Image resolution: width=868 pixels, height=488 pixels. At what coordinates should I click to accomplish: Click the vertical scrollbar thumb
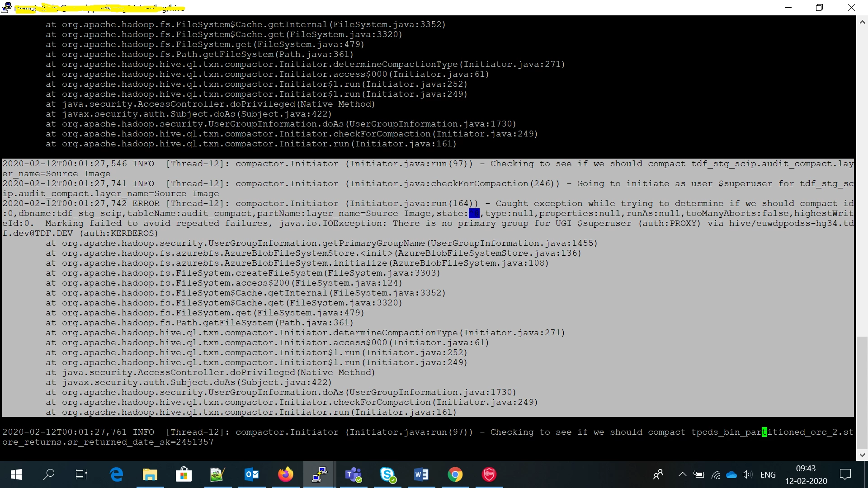pos(862,393)
